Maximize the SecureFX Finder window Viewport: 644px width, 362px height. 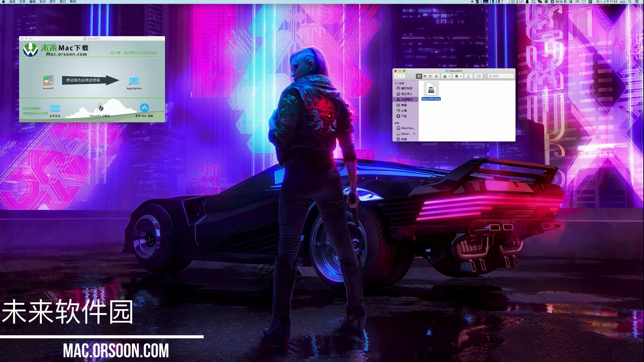404,71
